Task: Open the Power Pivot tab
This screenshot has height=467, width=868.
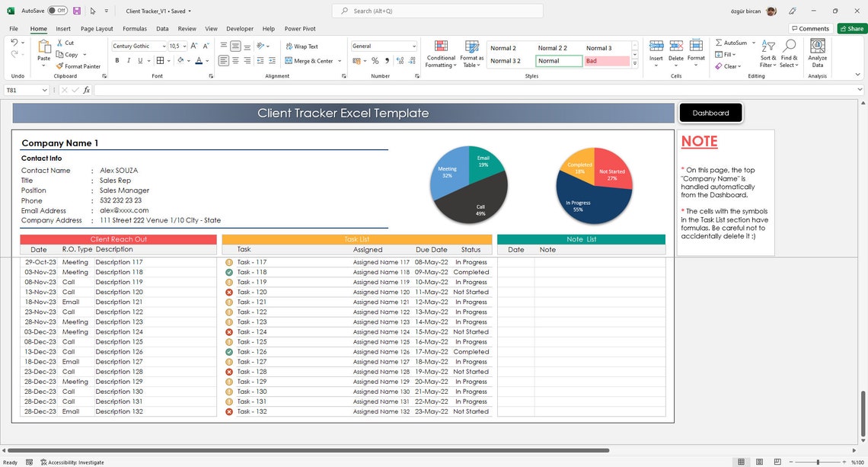Action: click(299, 28)
